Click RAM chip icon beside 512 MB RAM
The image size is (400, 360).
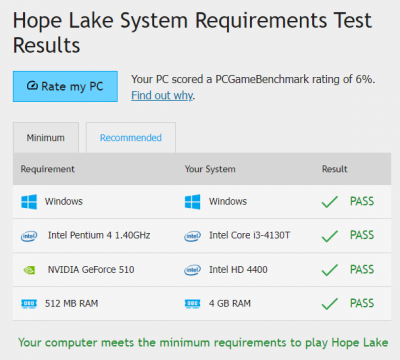29,304
